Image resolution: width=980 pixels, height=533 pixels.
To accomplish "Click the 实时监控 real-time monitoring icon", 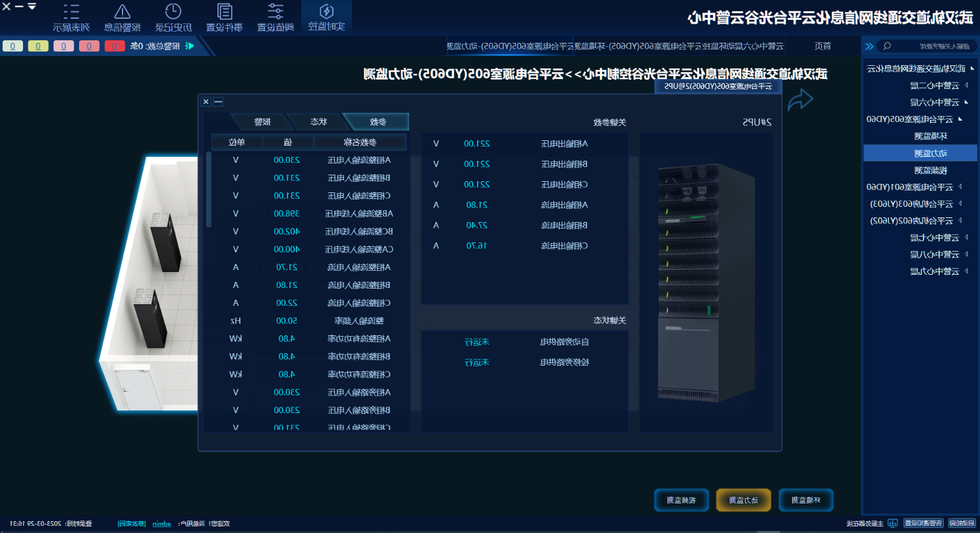I will click(326, 12).
